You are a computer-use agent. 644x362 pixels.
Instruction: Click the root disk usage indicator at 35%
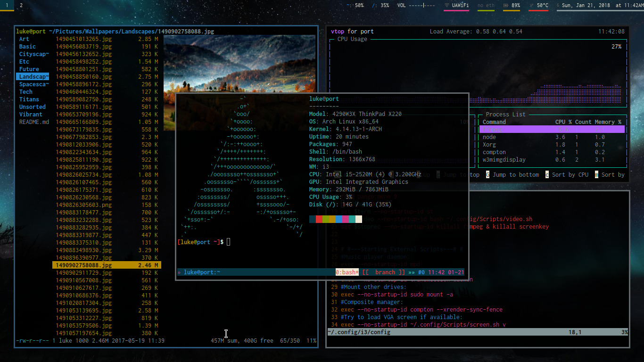pyautogui.click(x=380, y=6)
